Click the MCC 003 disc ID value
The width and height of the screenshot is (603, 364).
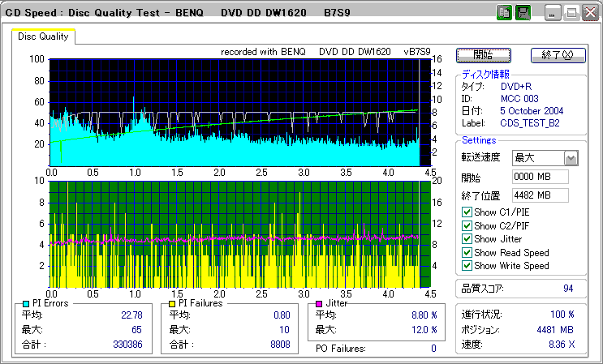(x=521, y=98)
